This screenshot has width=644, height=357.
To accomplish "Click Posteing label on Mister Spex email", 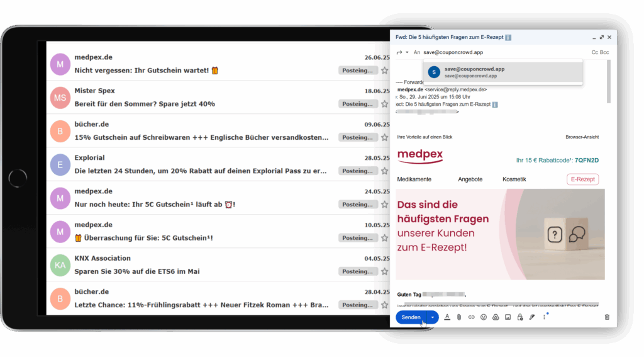I will click(358, 104).
